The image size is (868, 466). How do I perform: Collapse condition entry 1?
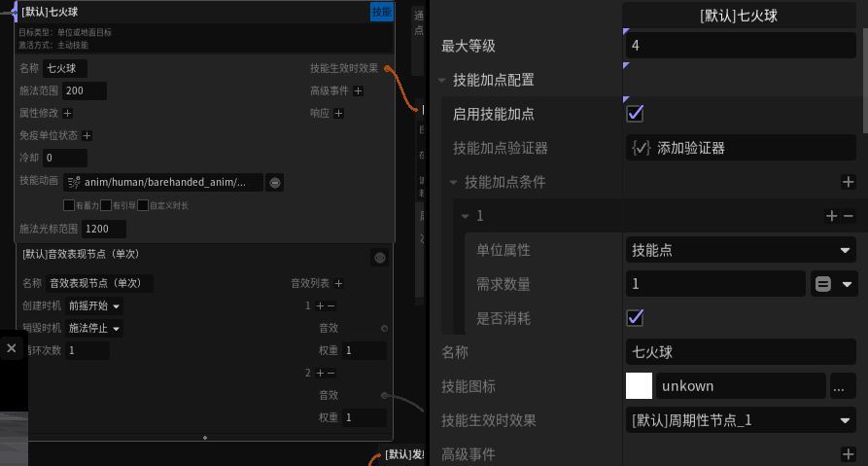click(465, 216)
